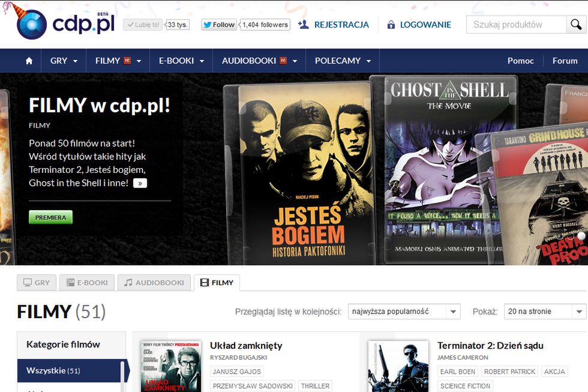The height and width of the screenshot is (392, 588).
Task: Click the Twitter bird Follow button
Action: (218, 25)
